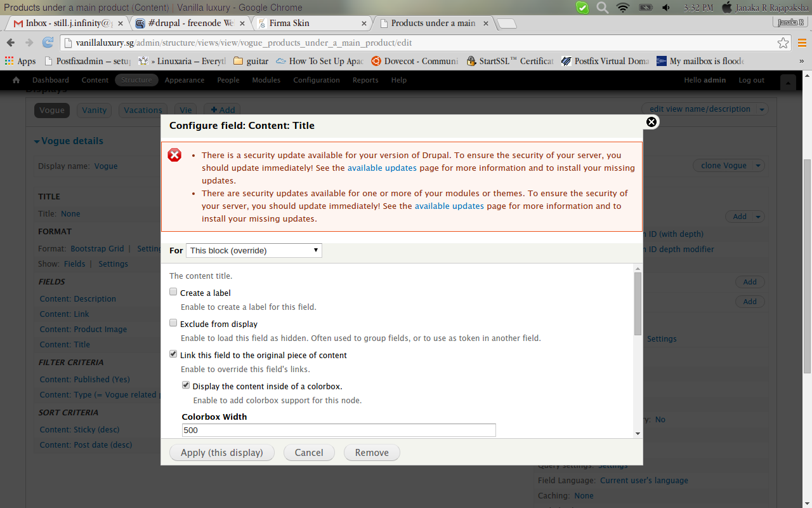Screen dimensions: 812x508
Task: Close the Inbox Gmail tab
Action: pyautogui.click(x=122, y=23)
